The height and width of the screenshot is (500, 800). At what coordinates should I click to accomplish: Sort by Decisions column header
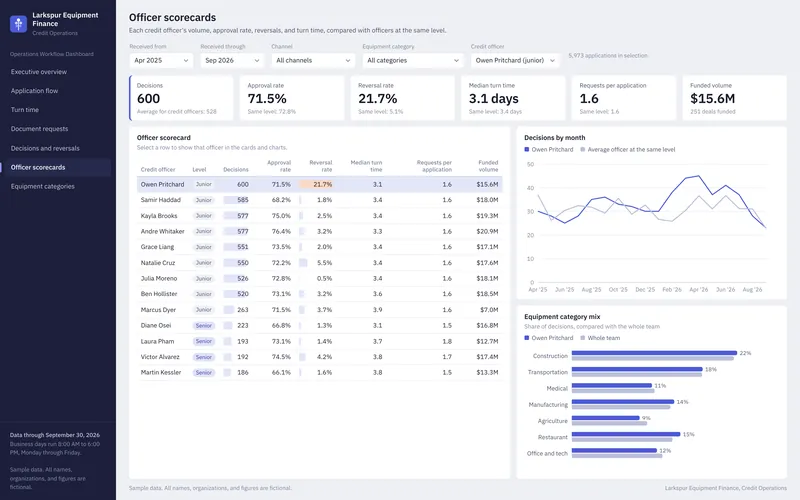(236, 169)
